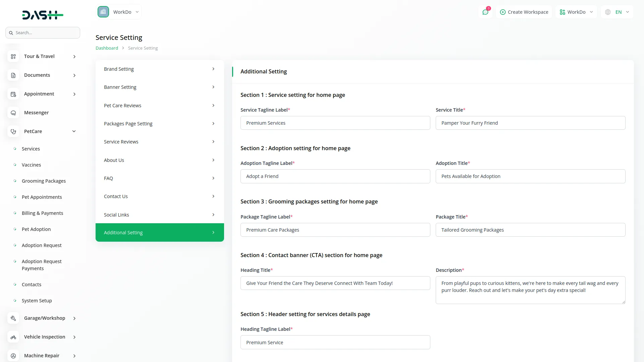644x362 pixels.
Task: Click the Appointment calendar icon
Action: pos(13,94)
